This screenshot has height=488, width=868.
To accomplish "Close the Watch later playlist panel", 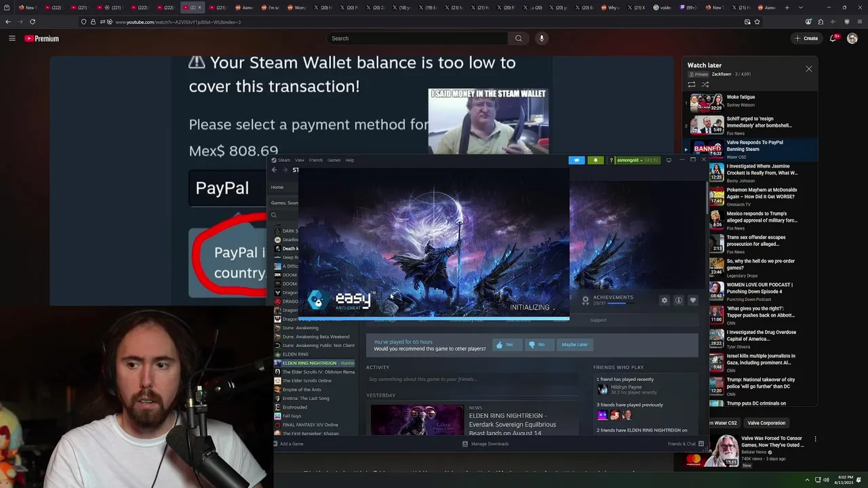I will pos(808,69).
